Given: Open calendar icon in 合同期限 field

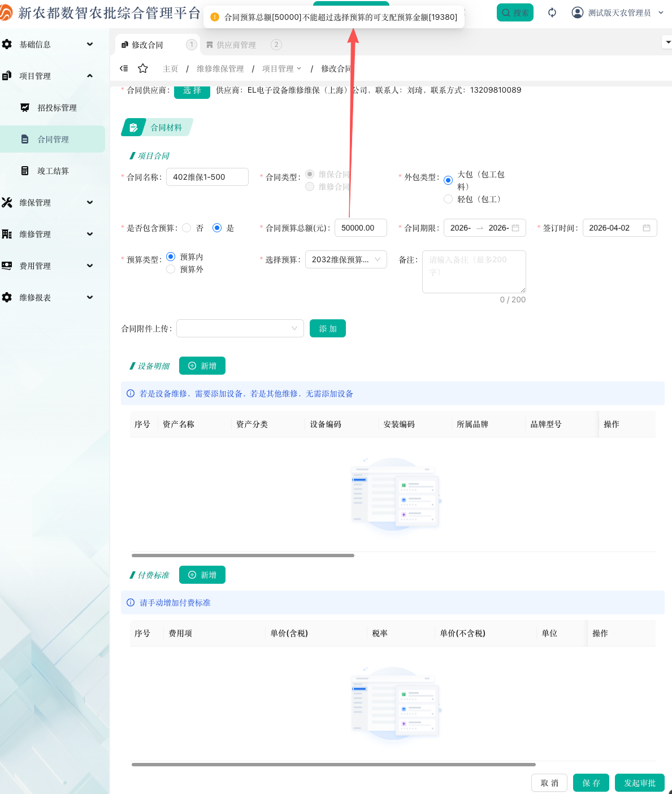Looking at the screenshot, I should click(515, 228).
